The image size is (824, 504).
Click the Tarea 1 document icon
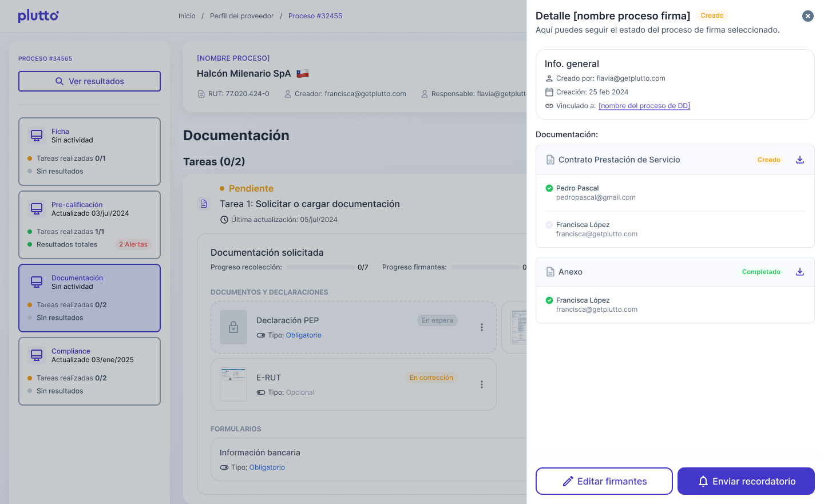coord(204,204)
